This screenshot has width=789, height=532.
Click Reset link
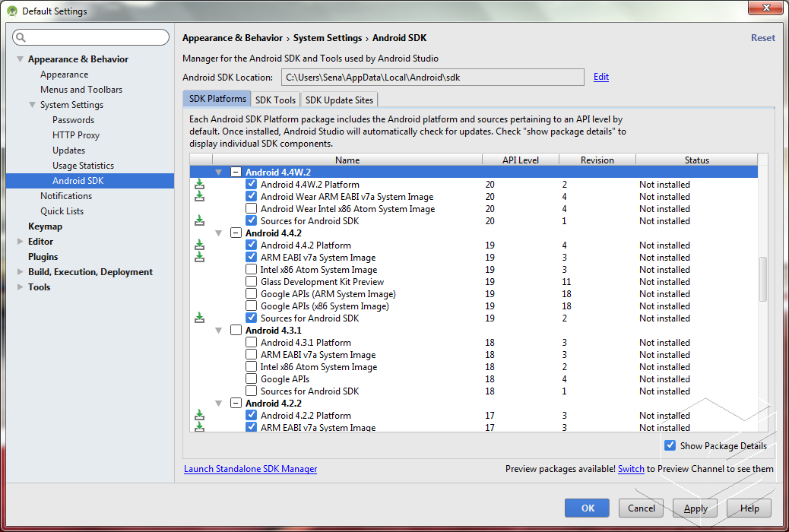[x=763, y=38]
